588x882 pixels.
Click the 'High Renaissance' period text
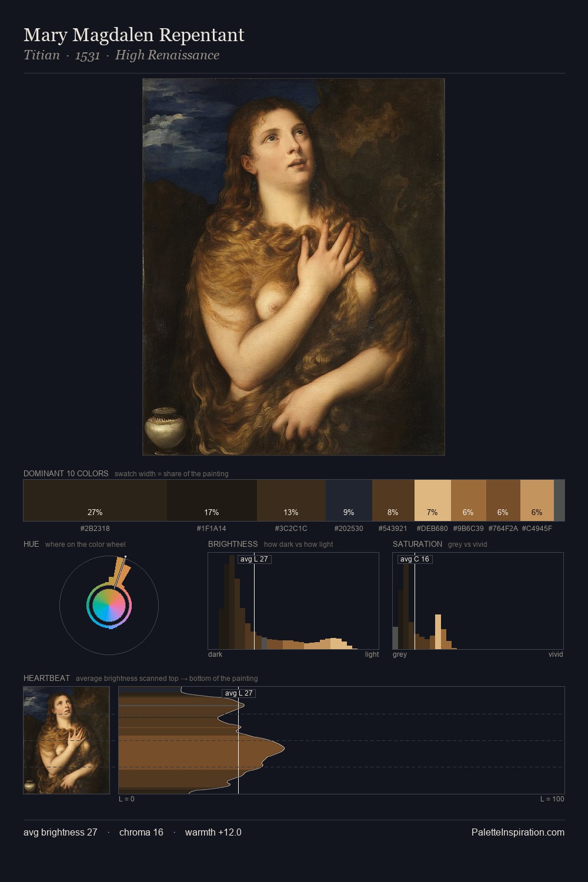[x=168, y=55]
